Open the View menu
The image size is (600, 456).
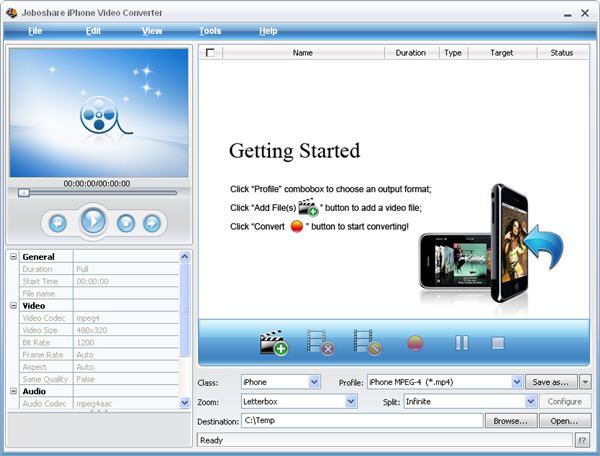point(152,31)
